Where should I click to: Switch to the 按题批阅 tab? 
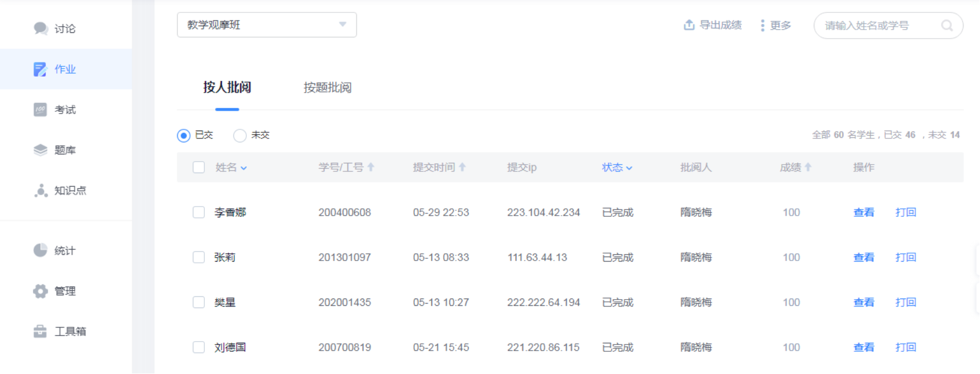coord(327,87)
